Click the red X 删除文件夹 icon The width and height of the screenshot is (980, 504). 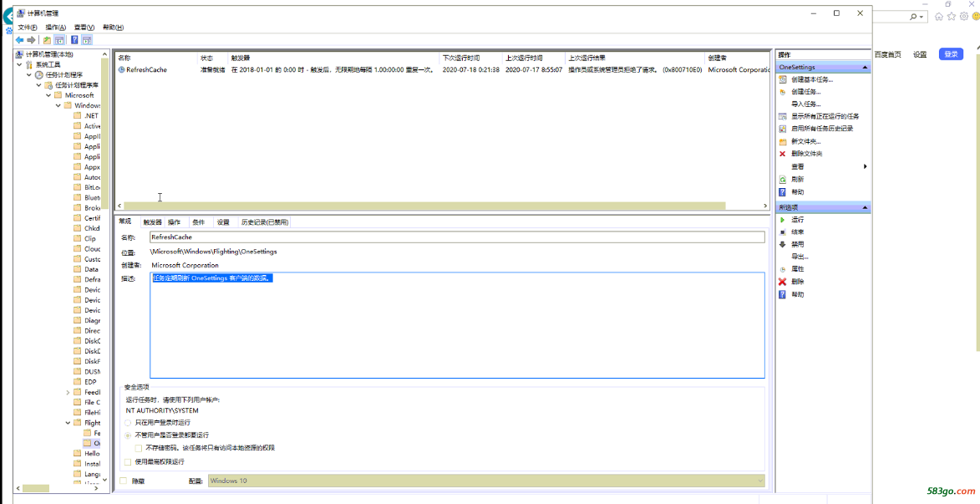tap(783, 154)
